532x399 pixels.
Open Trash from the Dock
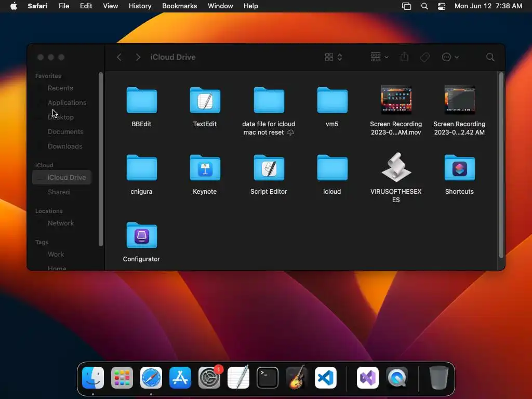[x=439, y=378]
